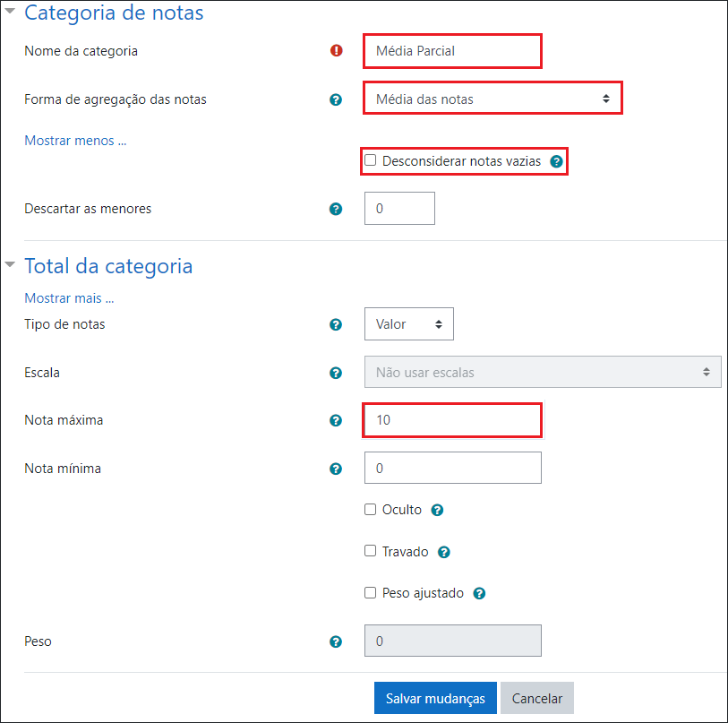Check the Oculto checkbox

point(371,510)
